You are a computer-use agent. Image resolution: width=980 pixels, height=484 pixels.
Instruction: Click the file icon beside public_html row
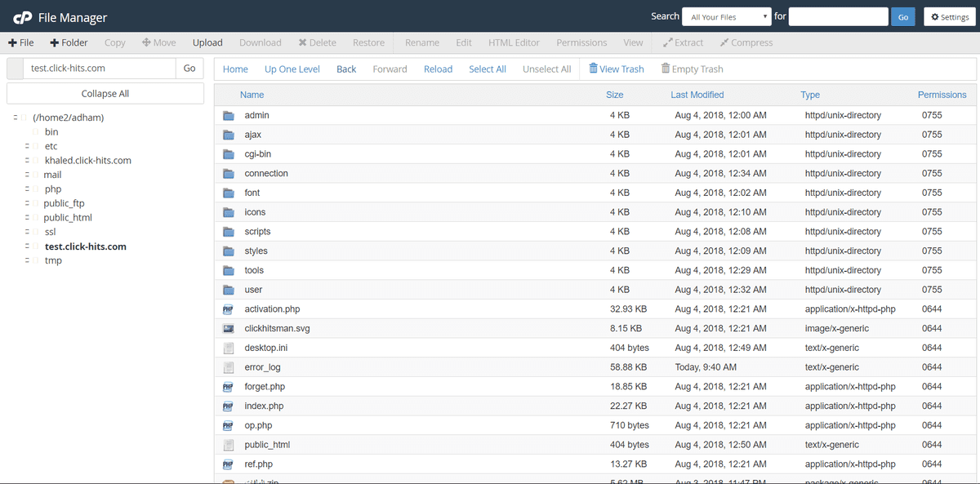coord(229,445)
